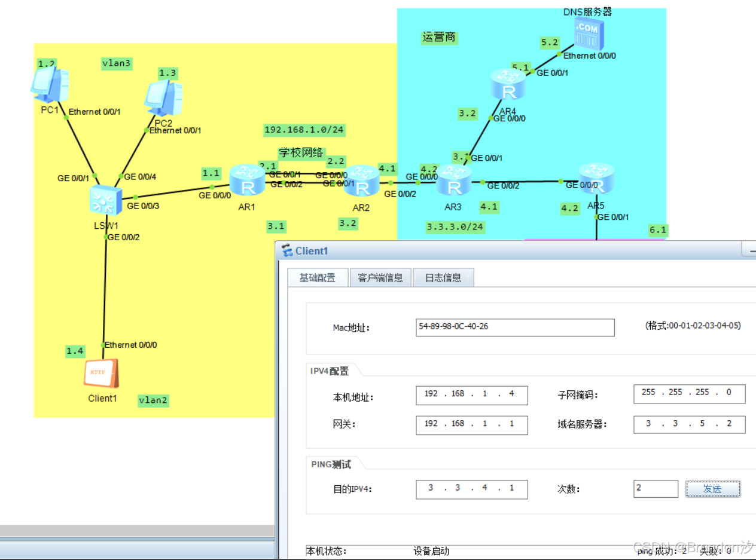Click the vlan2 label
Screen dimensions: 756x560
[x=153, y=400]
